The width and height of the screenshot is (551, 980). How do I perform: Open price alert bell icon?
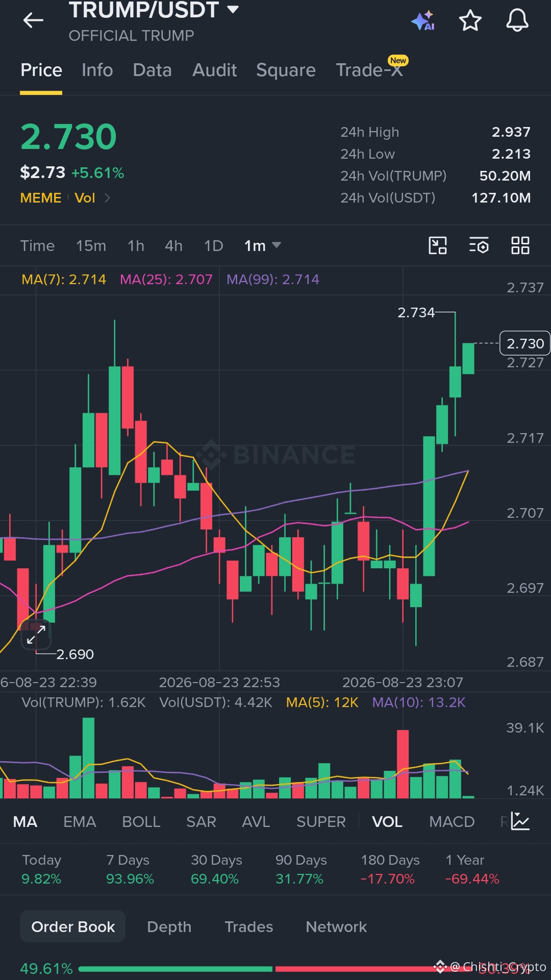517,20
